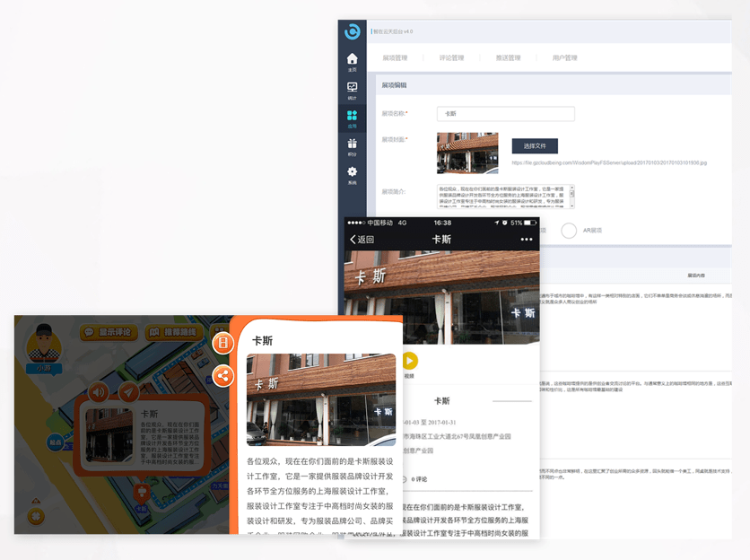Tap the storefront thumbnail in the map popup
Screen dimensions: 750x560
[x=109, y=436]
